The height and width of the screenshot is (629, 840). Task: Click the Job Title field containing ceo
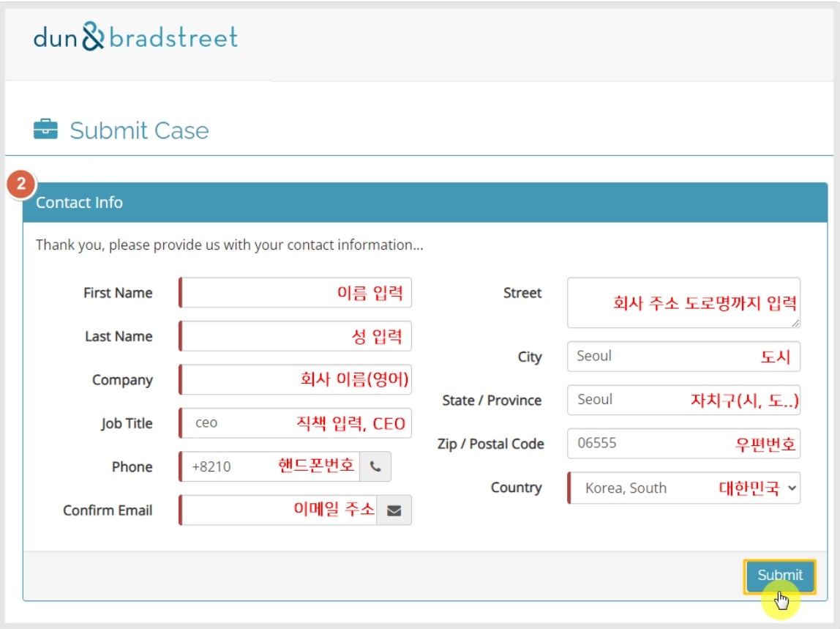pyautogui.click(x=295, y=423)
